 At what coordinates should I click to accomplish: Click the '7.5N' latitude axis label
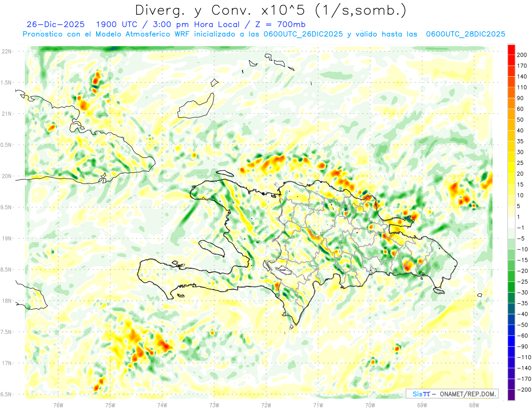[x=6, y=332]
